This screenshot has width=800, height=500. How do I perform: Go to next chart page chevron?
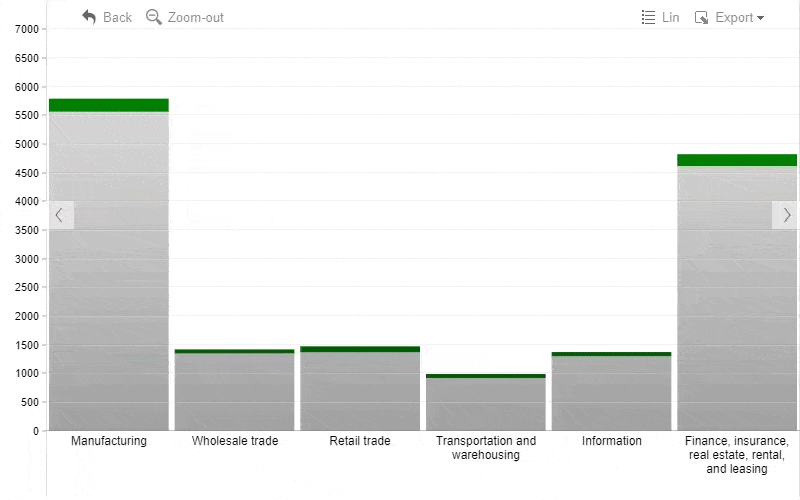[x=785, y=215]
